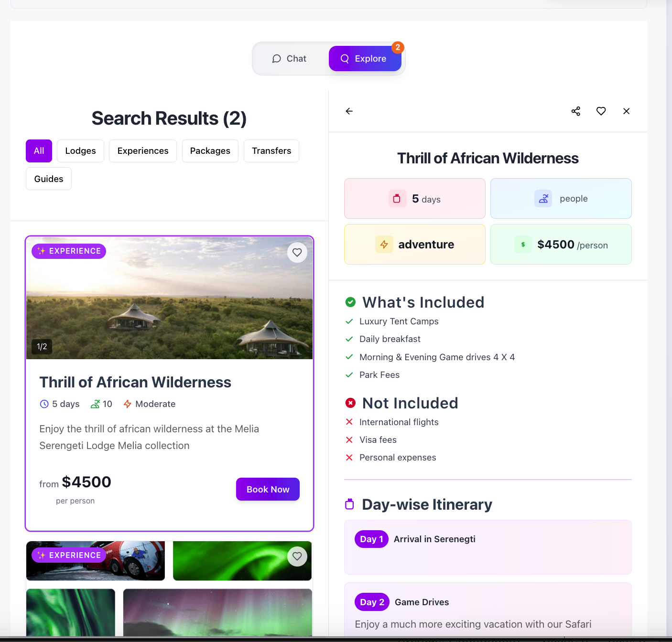Select the people icon in the blue tile
672x642 pixels.
(x=543, y=198)
